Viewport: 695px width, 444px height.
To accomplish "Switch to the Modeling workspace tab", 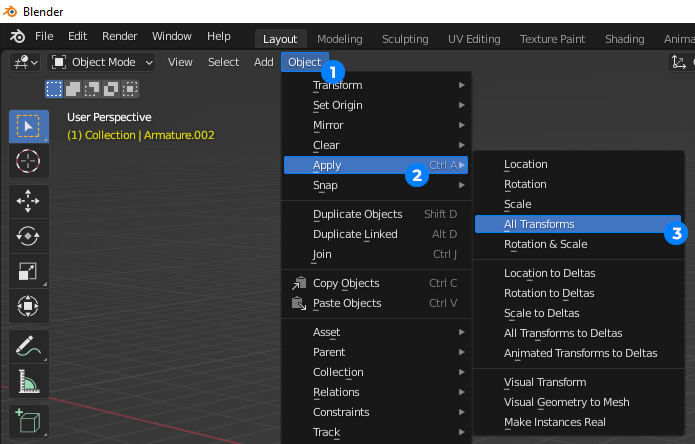I will click(x=340, y=39).
